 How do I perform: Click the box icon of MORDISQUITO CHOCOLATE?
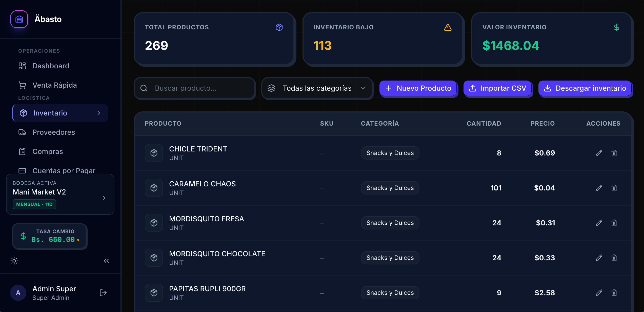click(154, 258)
